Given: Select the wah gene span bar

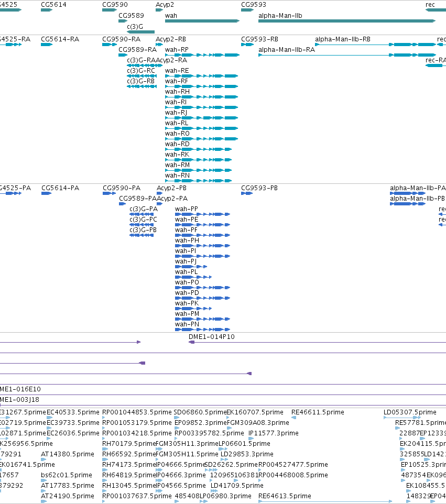Looking at the screenshot, I should pos(202,21).
